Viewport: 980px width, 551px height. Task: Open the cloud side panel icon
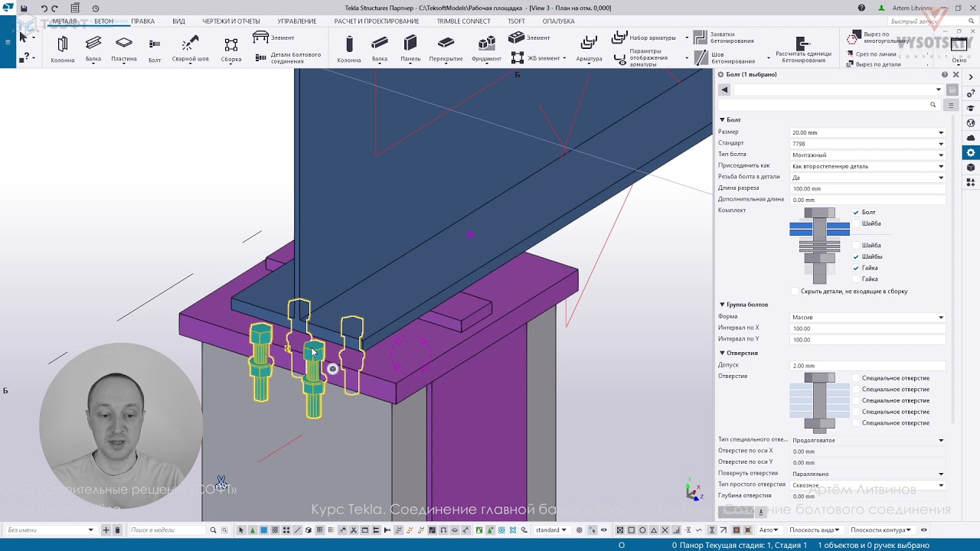pyautogui.click(x=971, y=138)
